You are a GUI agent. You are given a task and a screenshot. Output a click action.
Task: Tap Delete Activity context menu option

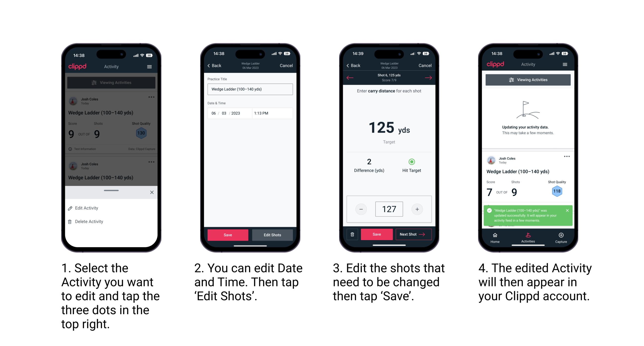pyautogui.click(x=89, y=221)
